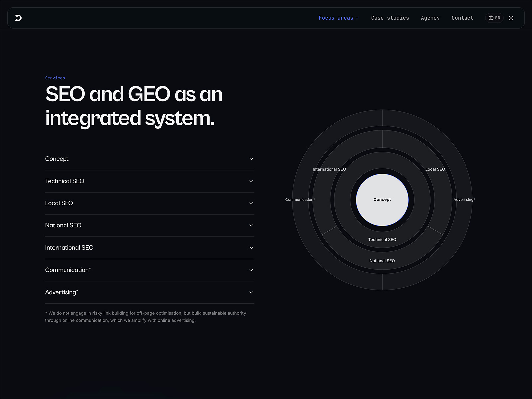Expand the Communication* accordion row

tap(150, 270)
